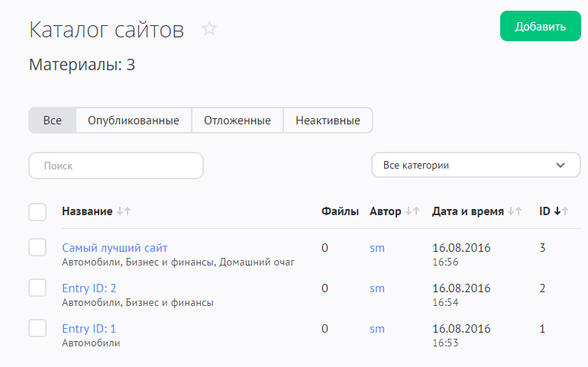Sort by Название using arrows icon
588x367 pixels.
pos(124,211)
